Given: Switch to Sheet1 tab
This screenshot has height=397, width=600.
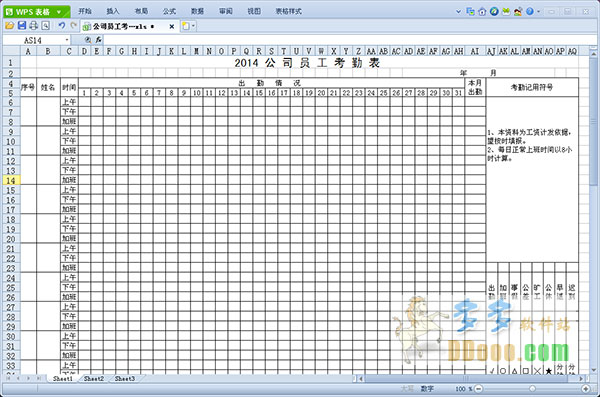Looking at the screenshot, I should coord(63,379).
